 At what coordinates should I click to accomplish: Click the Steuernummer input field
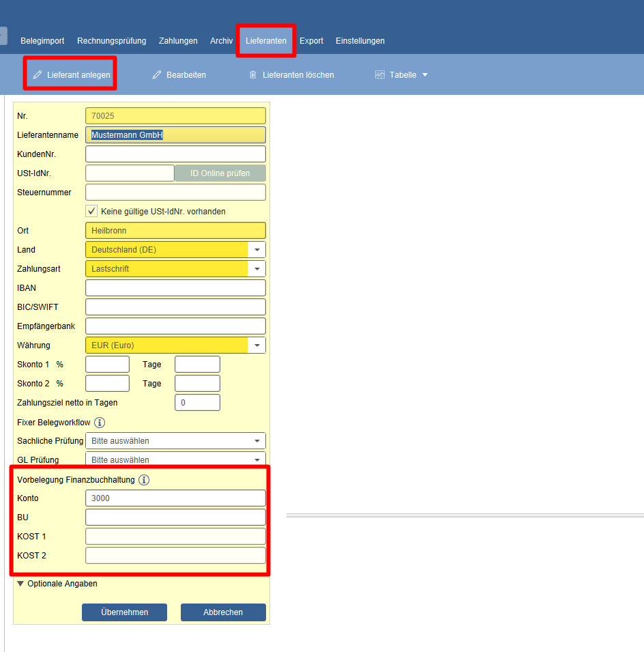coord(175,192)
